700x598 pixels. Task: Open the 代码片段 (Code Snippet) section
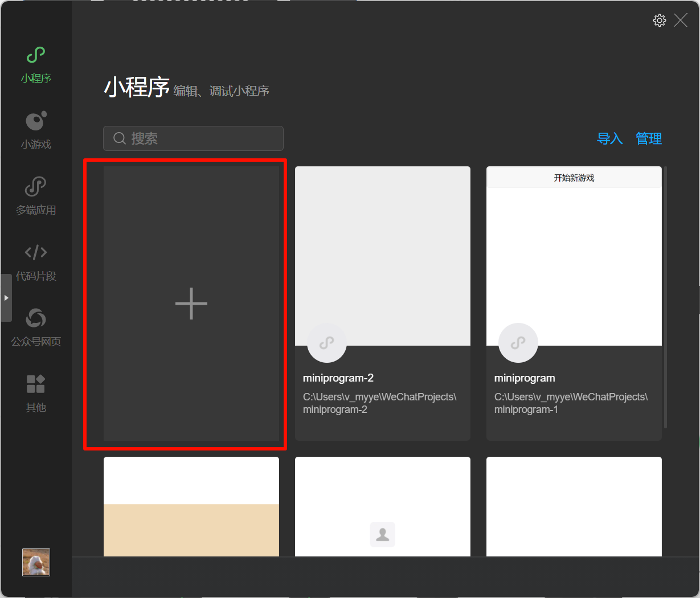point(36,262)
